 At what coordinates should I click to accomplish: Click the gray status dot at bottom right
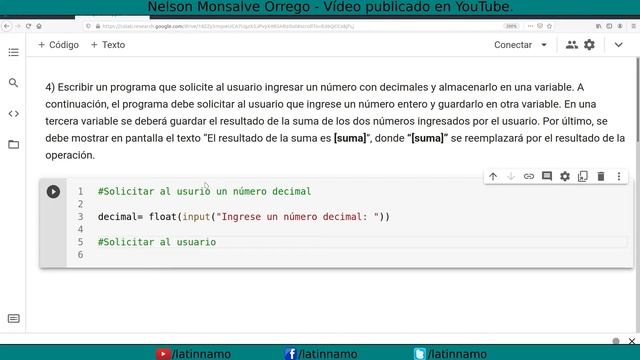[x=616, y=341]
